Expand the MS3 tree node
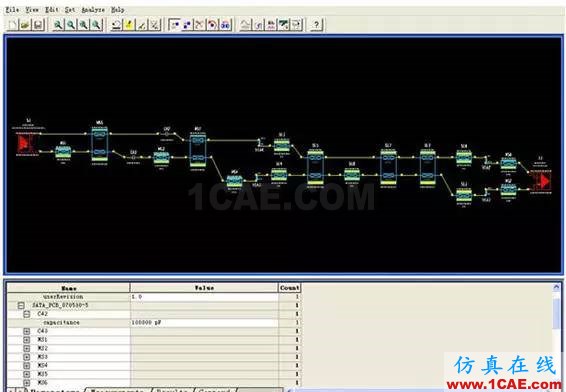Image resolution: width=566 pixels, height=392 pixels. [27, 357]
